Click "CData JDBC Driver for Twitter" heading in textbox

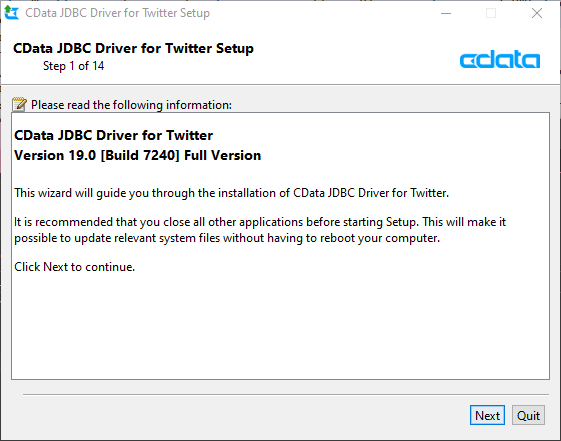113,135
